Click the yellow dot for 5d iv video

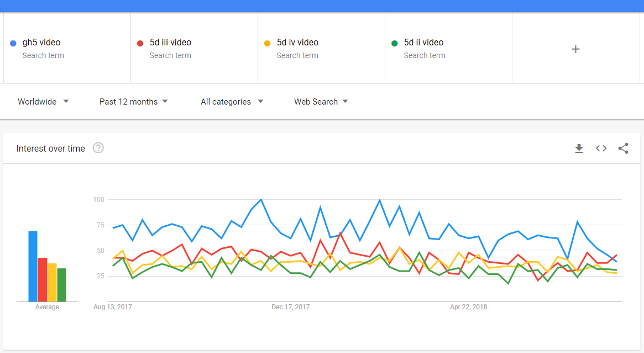(x=268, y=43)
